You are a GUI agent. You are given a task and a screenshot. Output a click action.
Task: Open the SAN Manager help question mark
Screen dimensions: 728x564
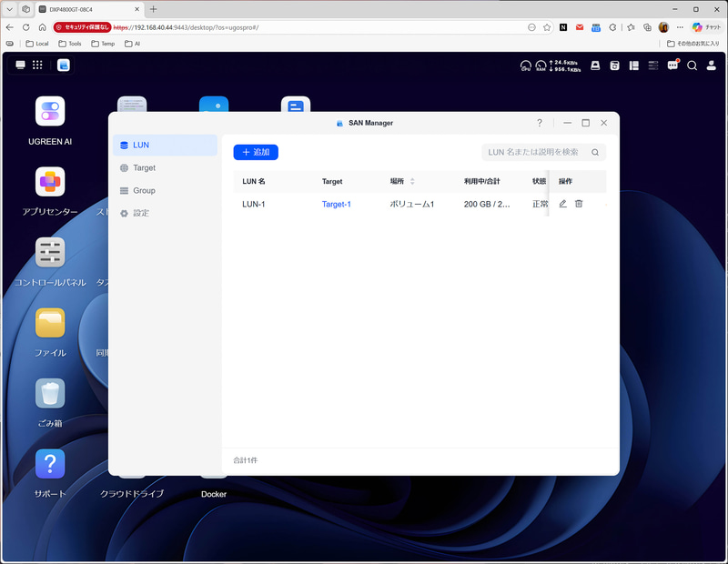539,123
